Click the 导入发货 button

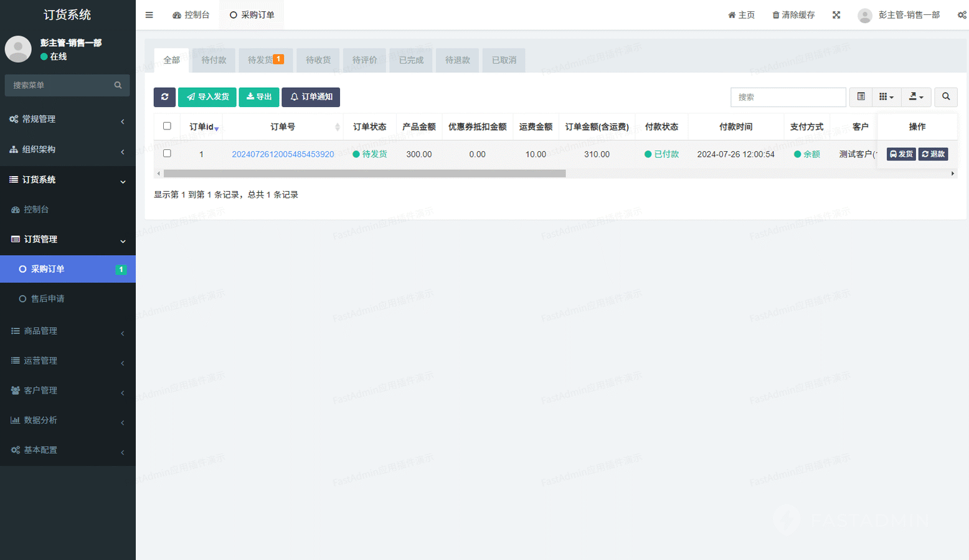(x=207, y=97)
